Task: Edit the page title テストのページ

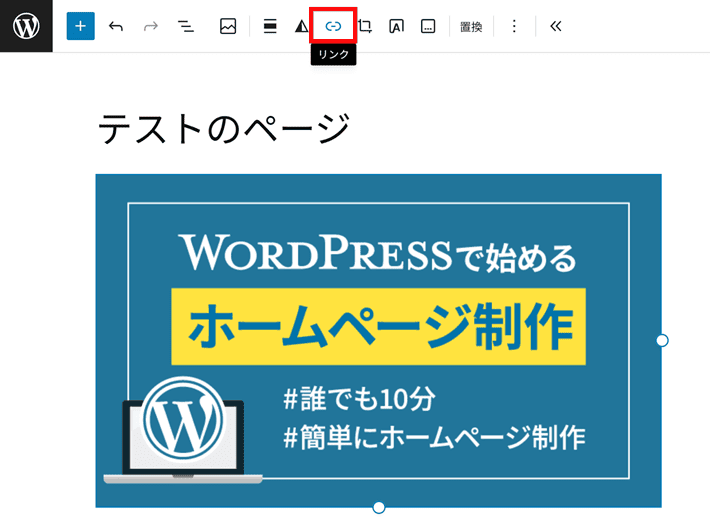Action: pos(224,129)
